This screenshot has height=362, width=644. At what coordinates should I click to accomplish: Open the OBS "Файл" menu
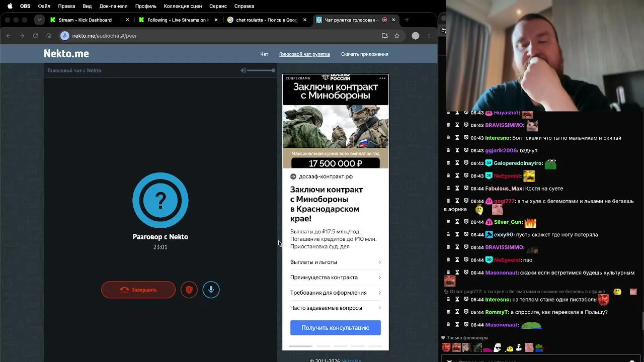(x=44, y=6)
